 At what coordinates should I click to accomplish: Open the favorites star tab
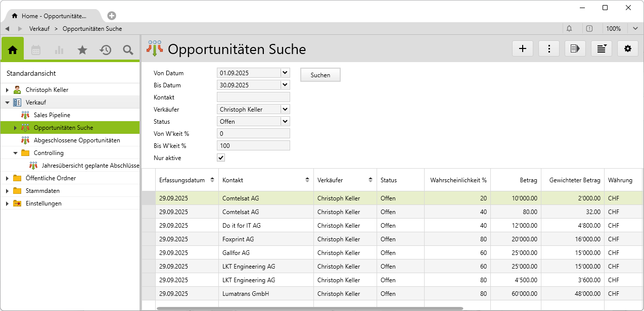82,50
